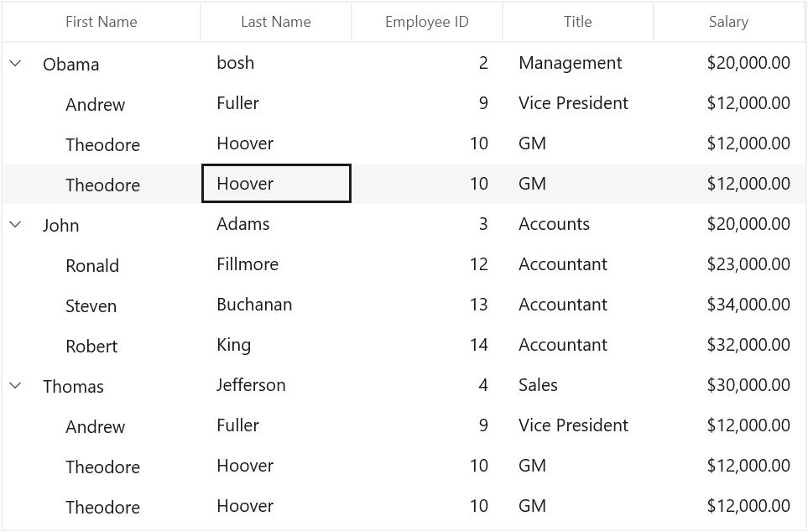The width and height of the screenshot is (808, 532).
Task: Select the bosh last name cell
Action: [276, 63]
